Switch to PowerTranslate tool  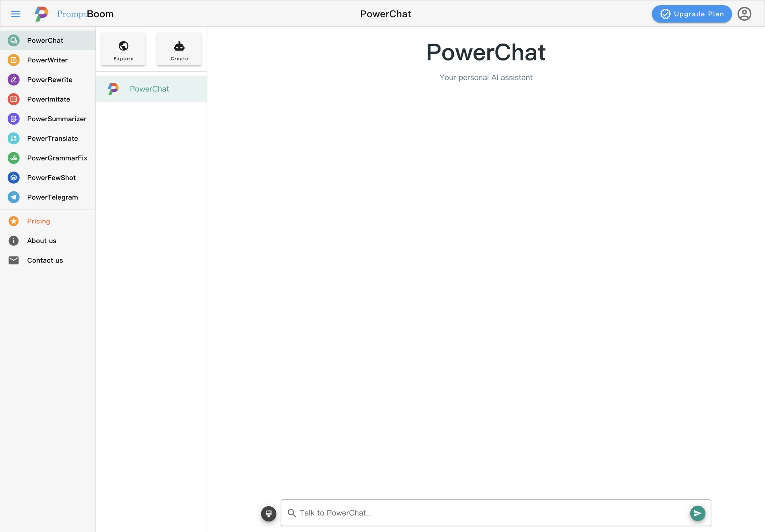click(x=48, y=139)
